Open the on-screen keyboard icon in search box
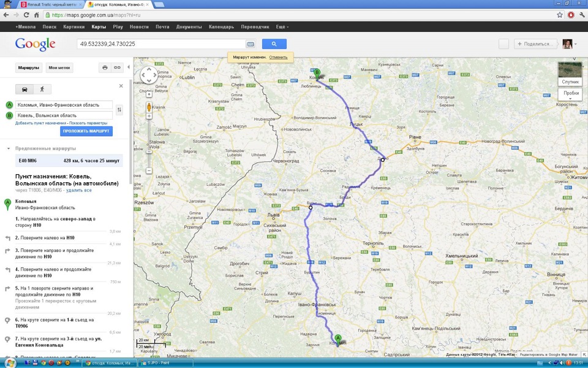Viewport: 588px width, 368px height. click(x=250, y=44)
